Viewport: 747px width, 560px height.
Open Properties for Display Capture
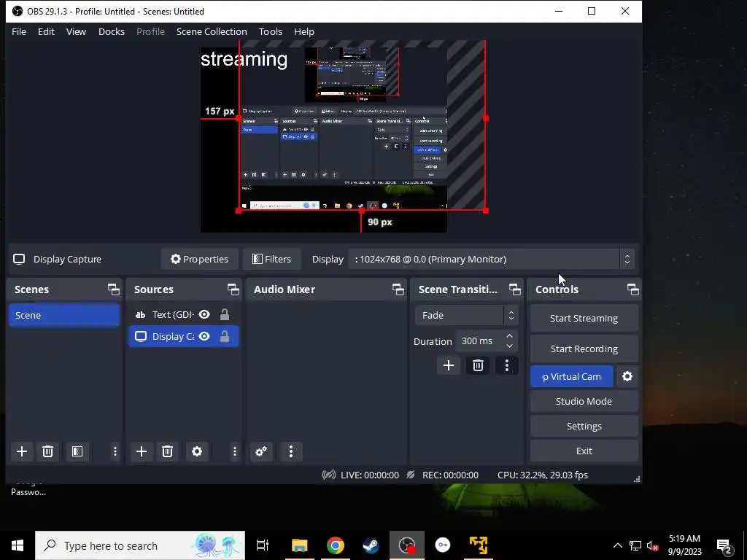[200, 259]
